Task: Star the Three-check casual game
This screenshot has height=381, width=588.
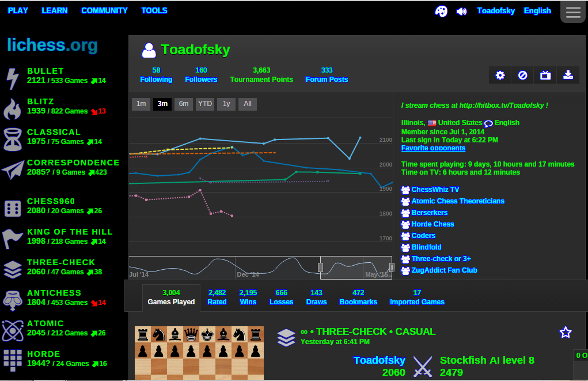Action: (565, 332)
